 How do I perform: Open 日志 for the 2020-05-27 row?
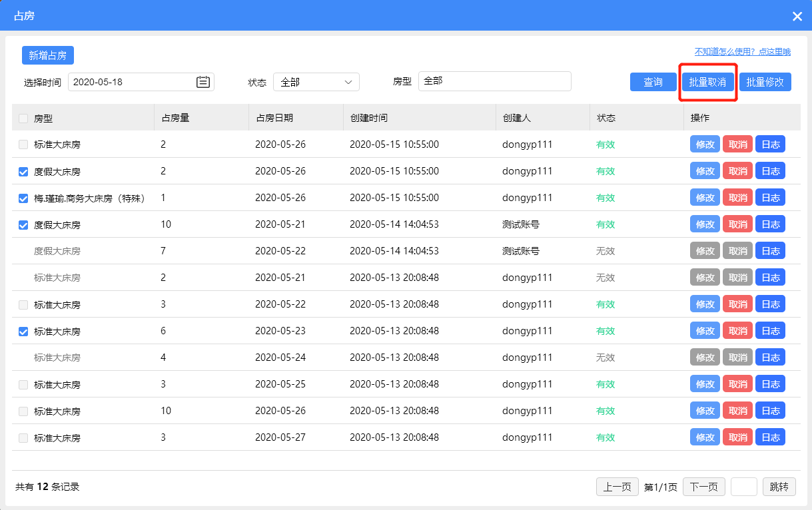coord(770,437)
